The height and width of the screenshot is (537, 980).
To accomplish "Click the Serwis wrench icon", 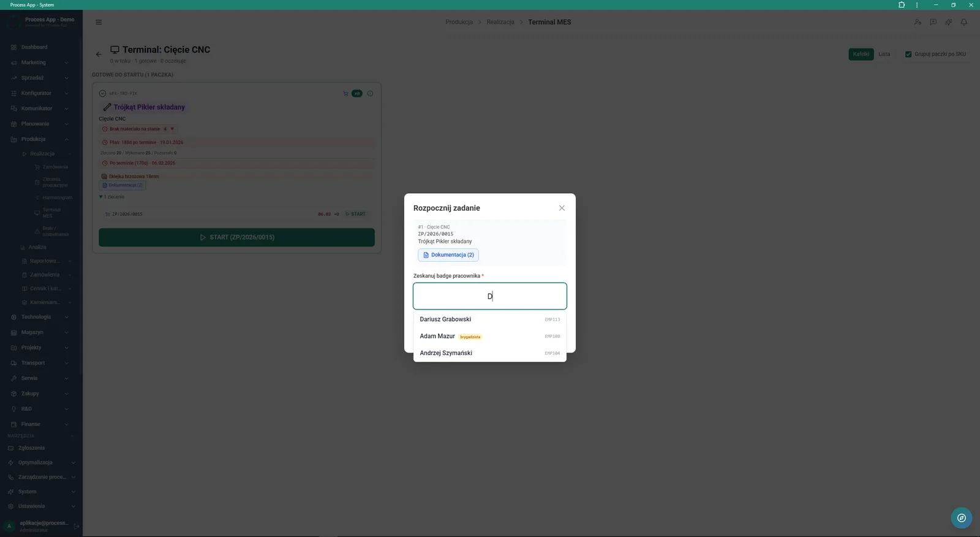I will 13,378.
